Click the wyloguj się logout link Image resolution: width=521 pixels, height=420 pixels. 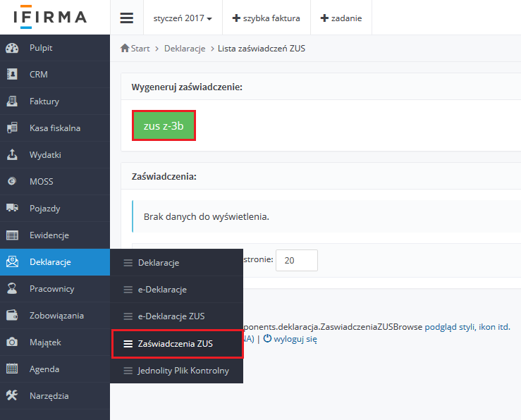point(295,339)
